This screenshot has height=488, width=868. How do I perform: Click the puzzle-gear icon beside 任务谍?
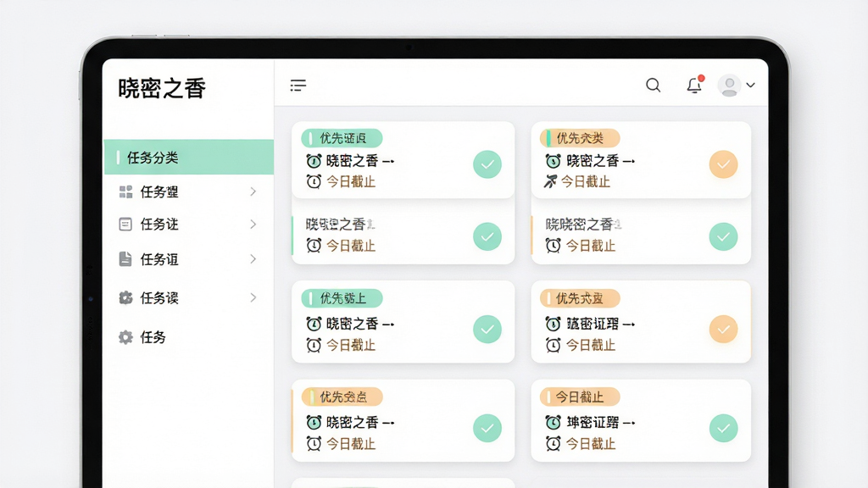(125, 297)
